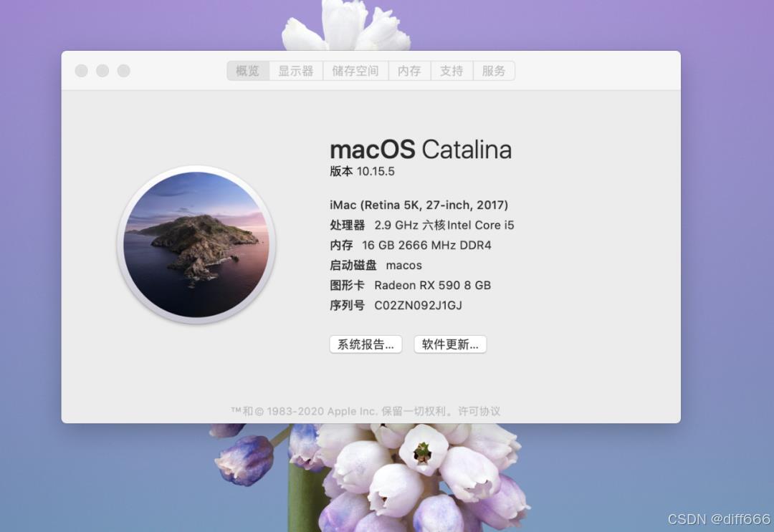
Task: Switch to the 概览 tab
Action: [248, 71]
